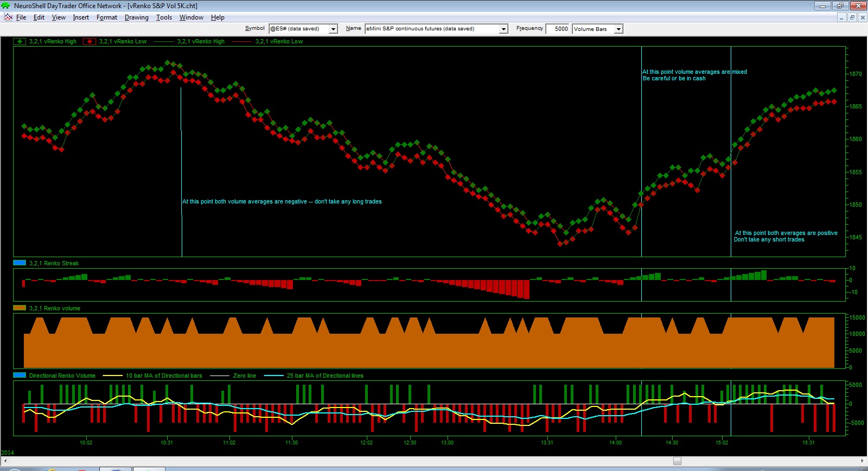This screenshot has height=471, width=868.
Task: Click the 3,2,1 Renko volume label
Action: 54,308
